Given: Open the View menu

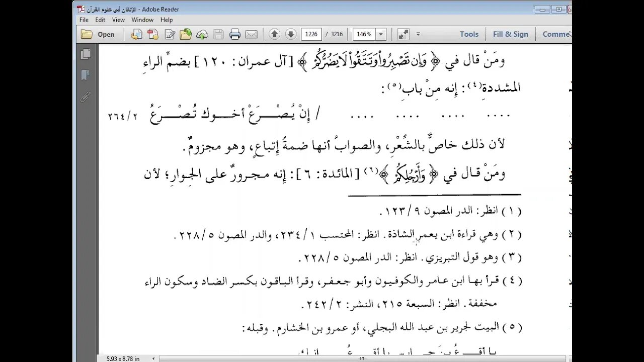Looking at the screenshot, I should coord(118,20).
